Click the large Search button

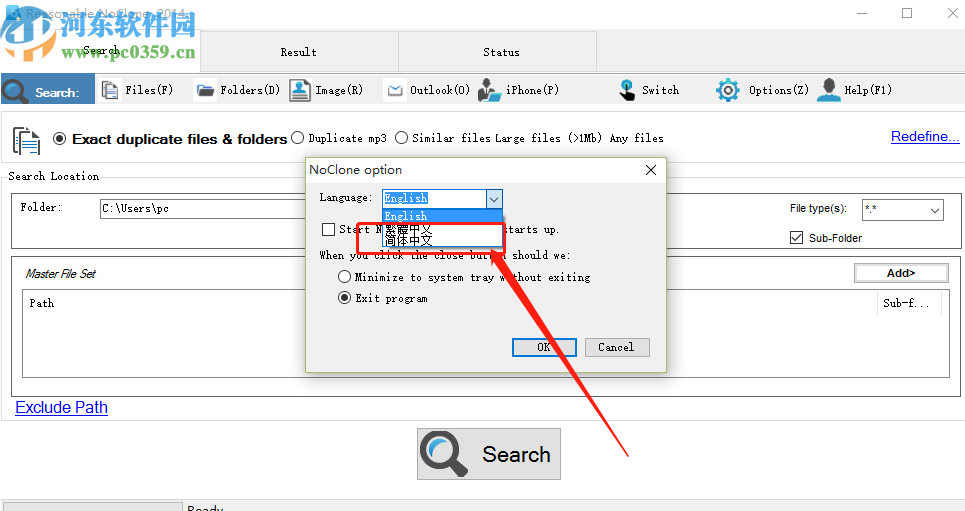[489, 454]
